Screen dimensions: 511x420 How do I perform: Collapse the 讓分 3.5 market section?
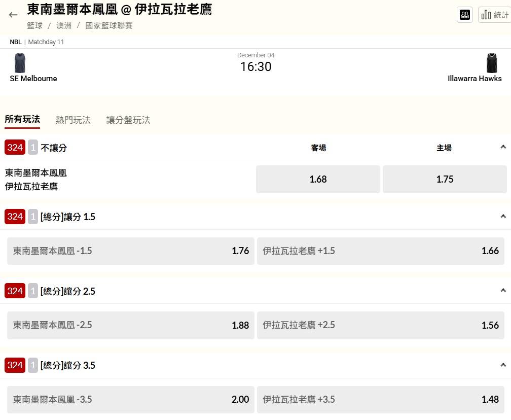point(503,365)
